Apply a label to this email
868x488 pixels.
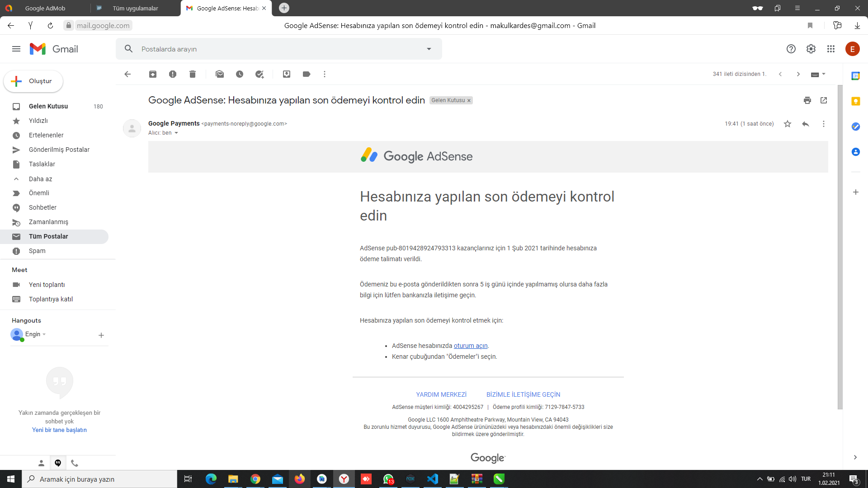coord(307,74)
